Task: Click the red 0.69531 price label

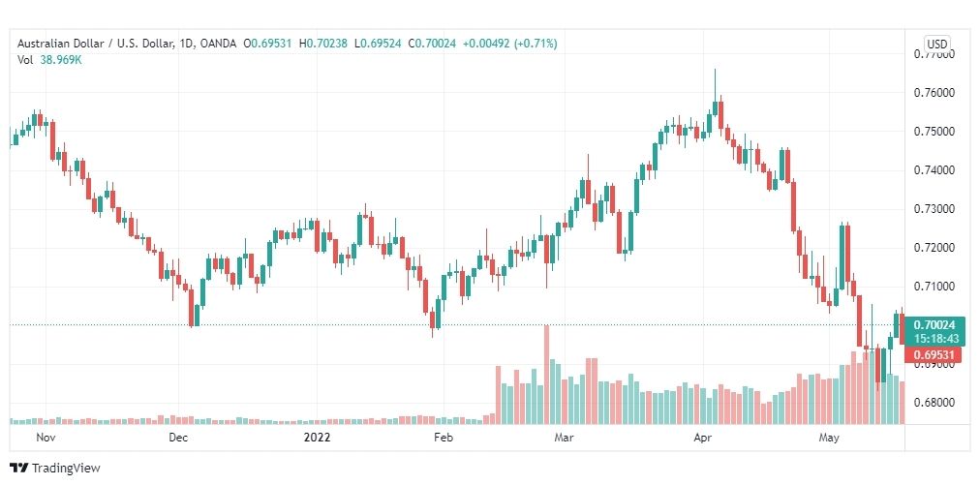Action: (934, 355)
